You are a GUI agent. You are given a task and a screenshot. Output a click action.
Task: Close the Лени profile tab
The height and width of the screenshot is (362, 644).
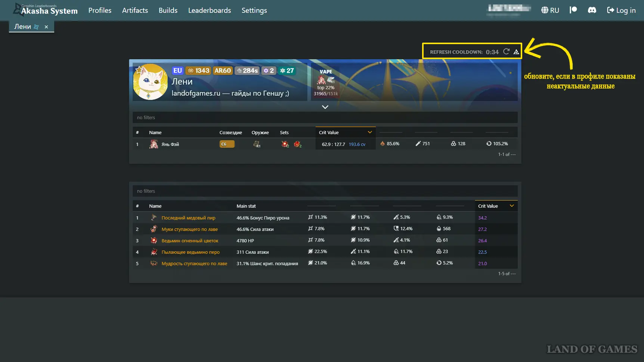(46, 27)
